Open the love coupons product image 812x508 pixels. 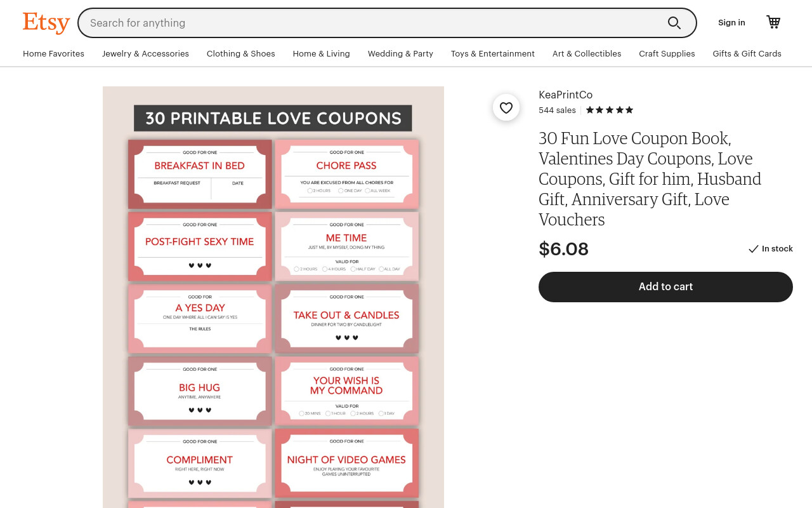(273, 297)
